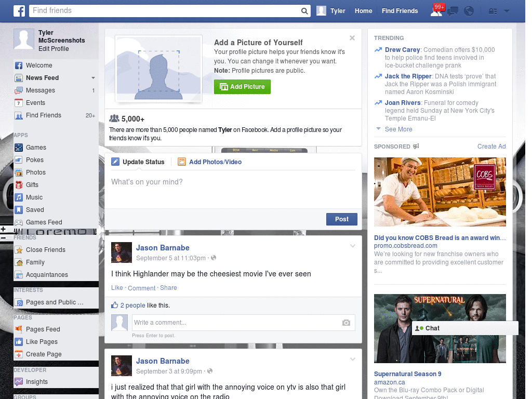
Task: Click the Music app icon
Action: (19, 197)
